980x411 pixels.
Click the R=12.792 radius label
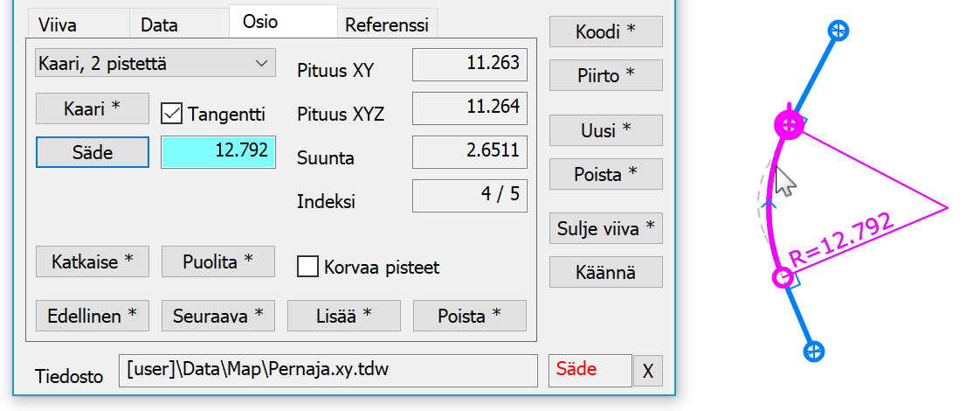[x=842, y=239]
